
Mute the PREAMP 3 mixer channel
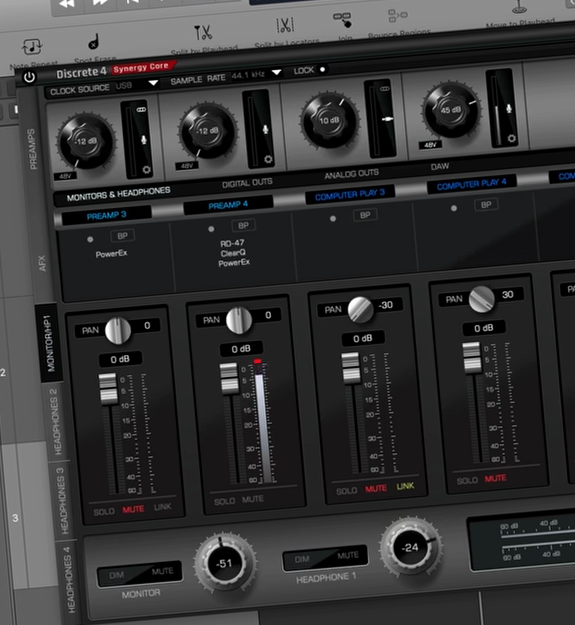pyautogui.click(x=133, y=509)
